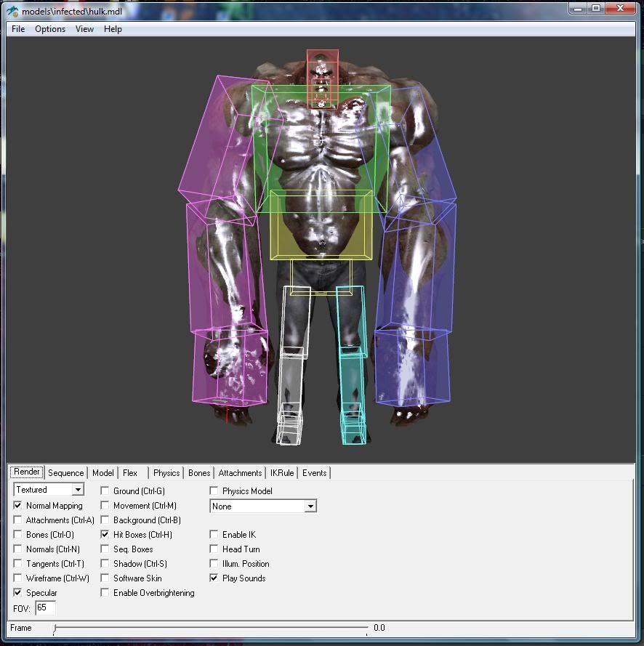
Task: Enable the Shadow (Ctrl-S) checkbox
Action: pyautogui.click(x=105, y=563)
